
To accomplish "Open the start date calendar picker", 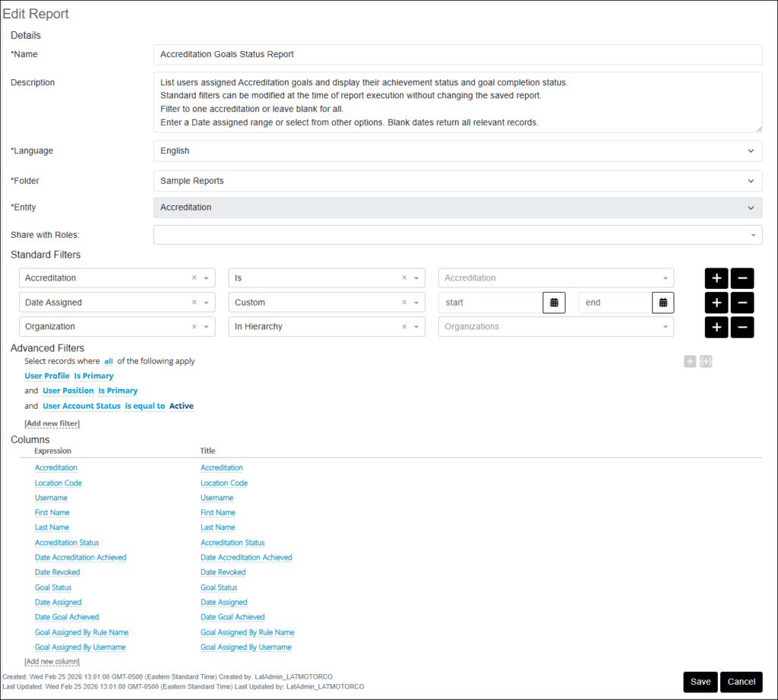I will pyautogui.click(x=554, y=302).
